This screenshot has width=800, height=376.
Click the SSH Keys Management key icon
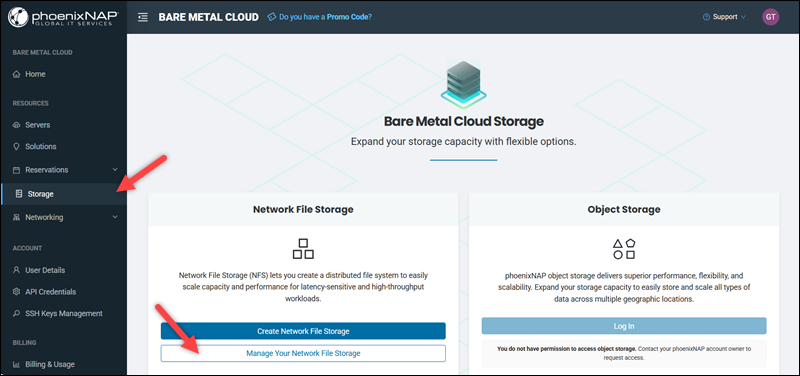tap(16, 313)
